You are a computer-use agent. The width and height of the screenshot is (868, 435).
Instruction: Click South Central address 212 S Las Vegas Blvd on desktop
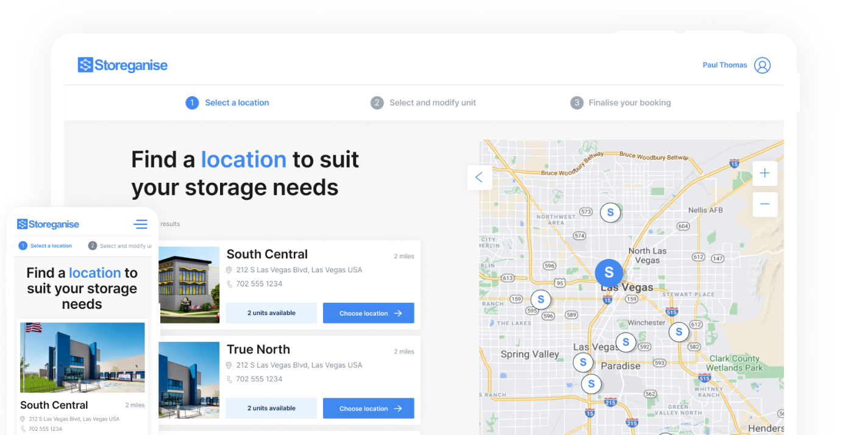(x=299, y=270)
